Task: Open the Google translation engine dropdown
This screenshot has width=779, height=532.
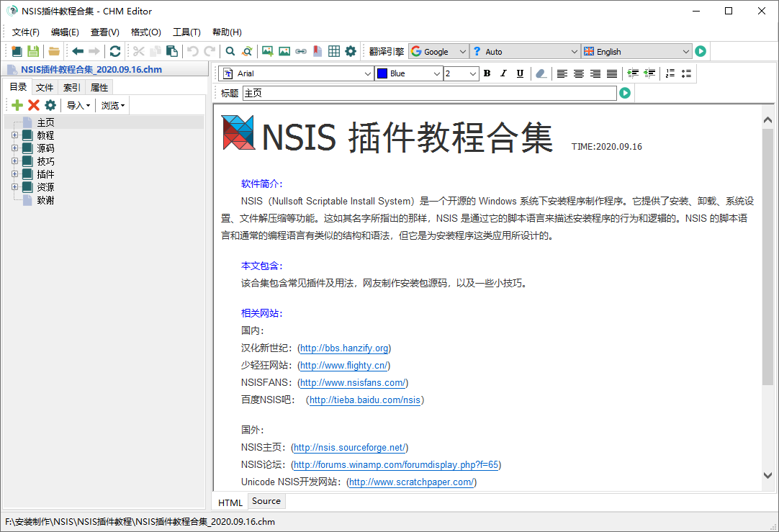Action: (438, 51)
